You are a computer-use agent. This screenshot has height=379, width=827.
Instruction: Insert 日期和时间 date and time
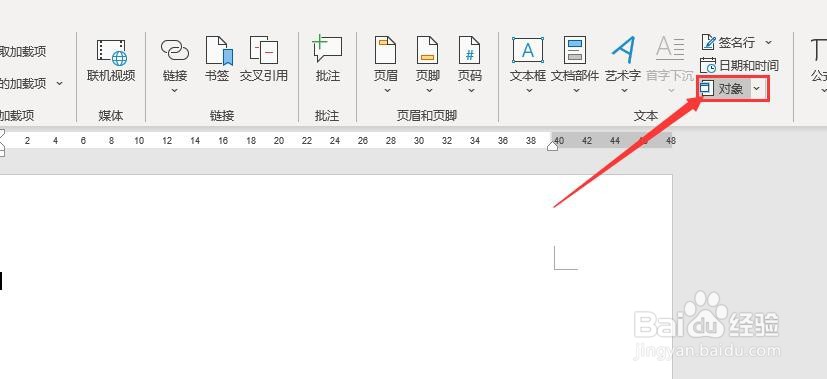pos(739,65)
